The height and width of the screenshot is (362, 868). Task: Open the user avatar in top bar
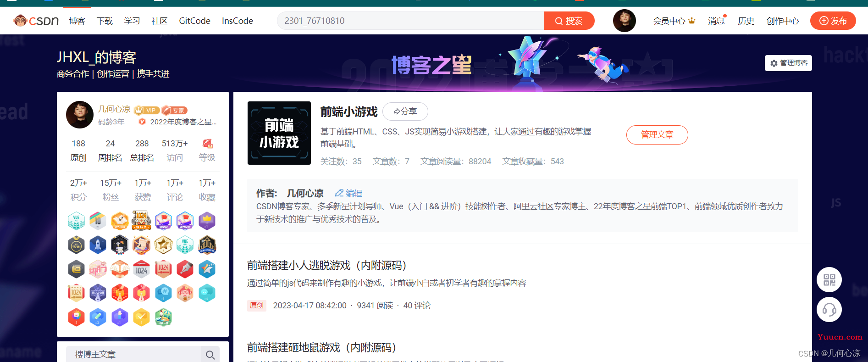coord(625,21)
